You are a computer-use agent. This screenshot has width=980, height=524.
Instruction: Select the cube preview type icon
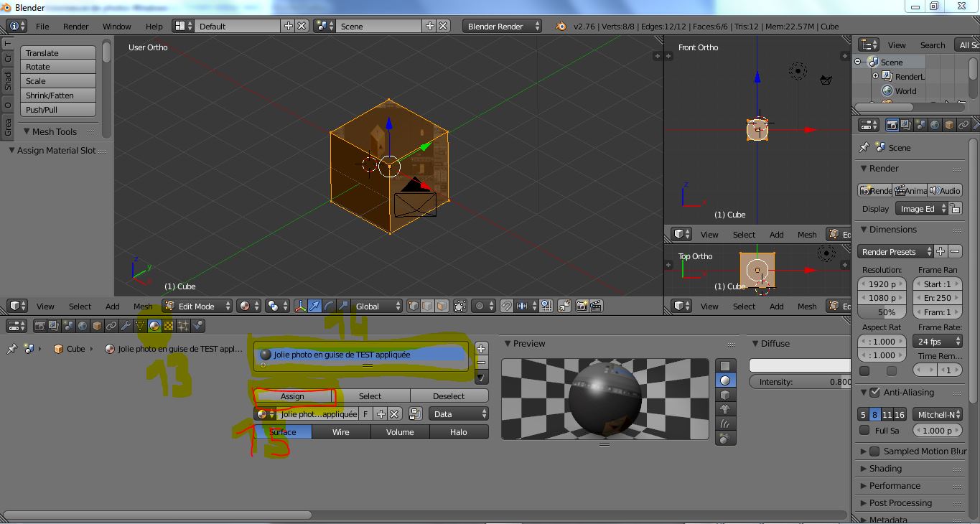click(725, 395)
